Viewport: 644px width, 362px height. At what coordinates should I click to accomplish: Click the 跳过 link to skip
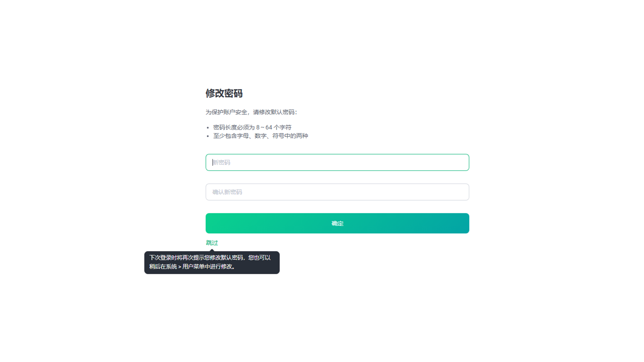tap(212, 243)
